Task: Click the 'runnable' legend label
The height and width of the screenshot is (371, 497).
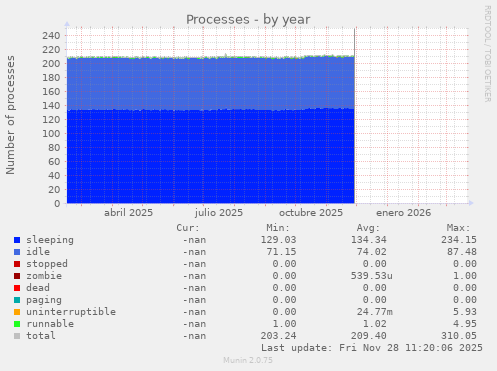Action: coord(50,324)
